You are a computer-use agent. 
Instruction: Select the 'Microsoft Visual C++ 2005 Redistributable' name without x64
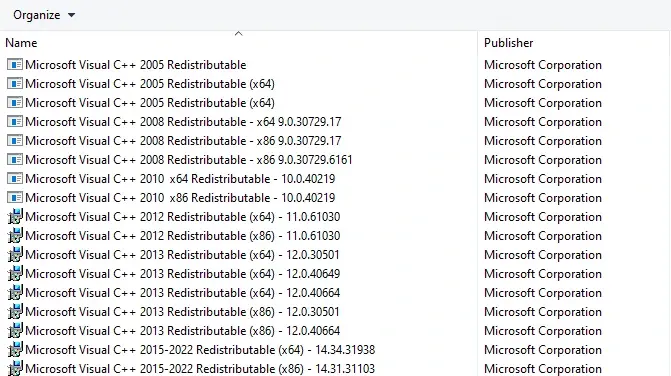tap(136, 65)
